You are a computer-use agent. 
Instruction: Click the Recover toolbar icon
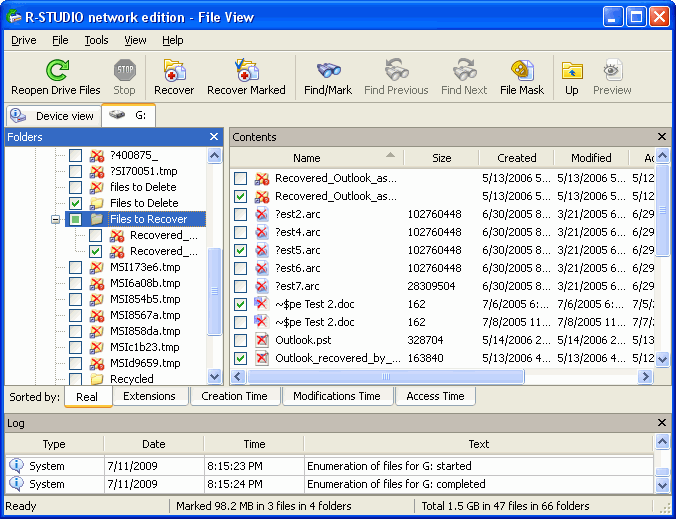(174, 71)
